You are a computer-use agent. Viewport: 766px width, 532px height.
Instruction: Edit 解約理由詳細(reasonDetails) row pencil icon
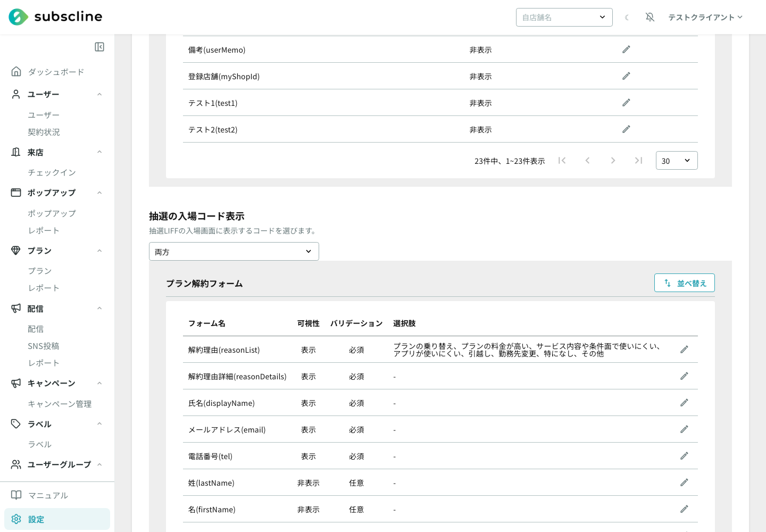point(684,376)
